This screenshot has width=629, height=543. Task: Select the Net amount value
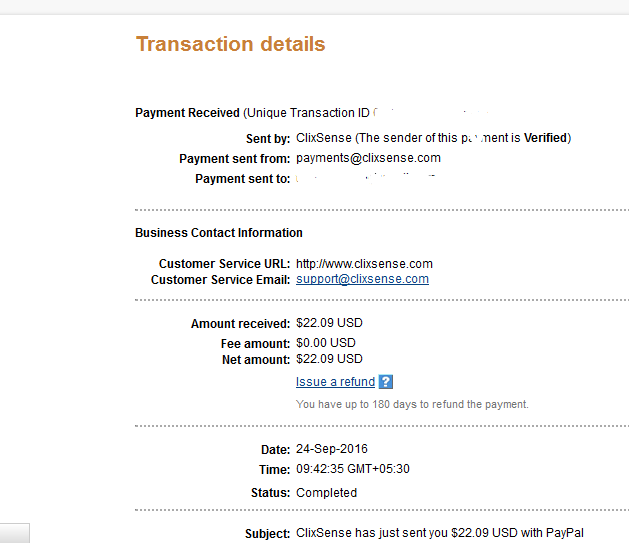(329, 359)
